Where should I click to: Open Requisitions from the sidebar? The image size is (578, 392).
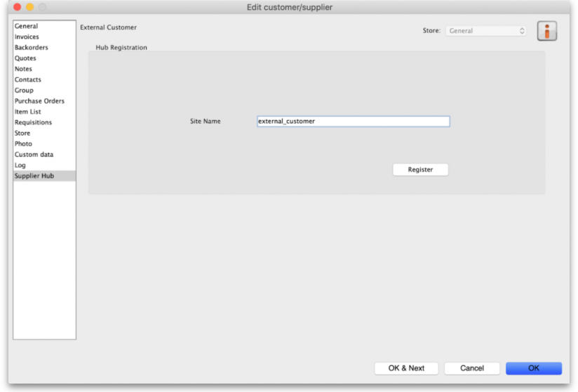tap(33, 123)
